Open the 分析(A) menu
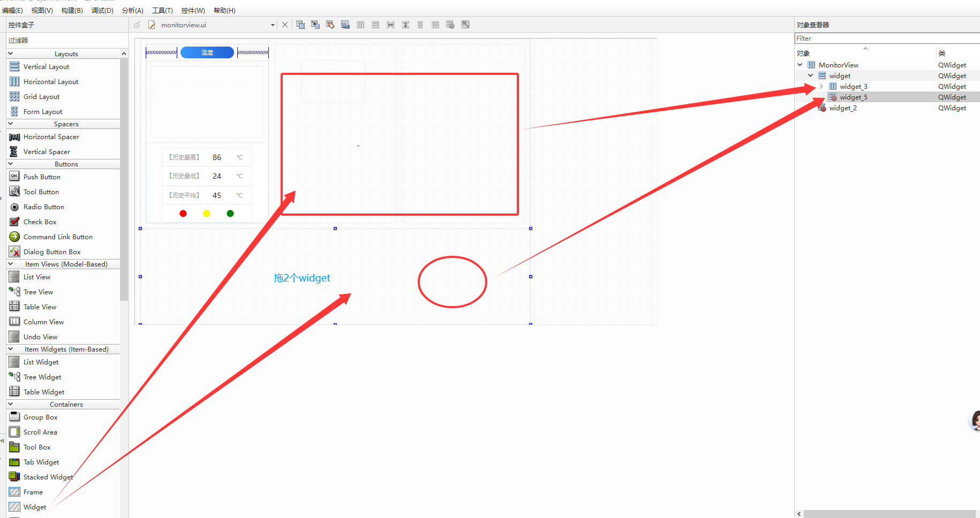 (x=133, y=10)
